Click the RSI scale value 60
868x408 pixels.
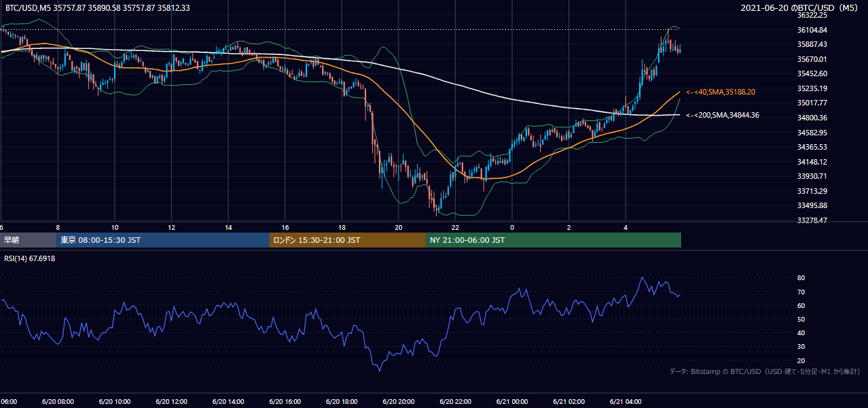[801, 305]
